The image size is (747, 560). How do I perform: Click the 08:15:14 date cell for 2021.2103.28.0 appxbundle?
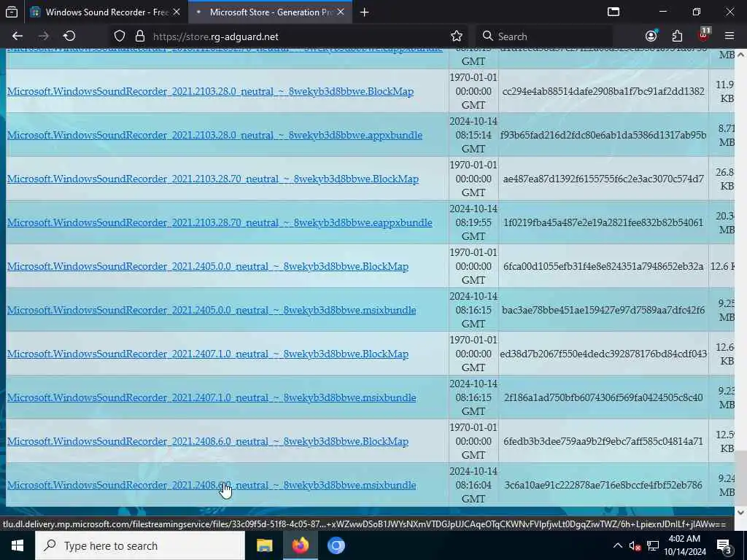click(473, 135)
